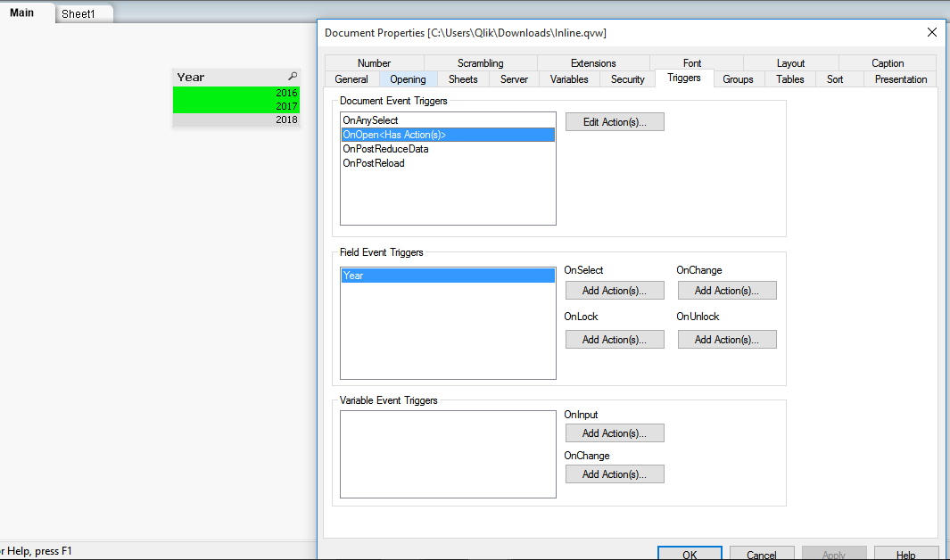Go to the Groups tab

click(738, 79)
